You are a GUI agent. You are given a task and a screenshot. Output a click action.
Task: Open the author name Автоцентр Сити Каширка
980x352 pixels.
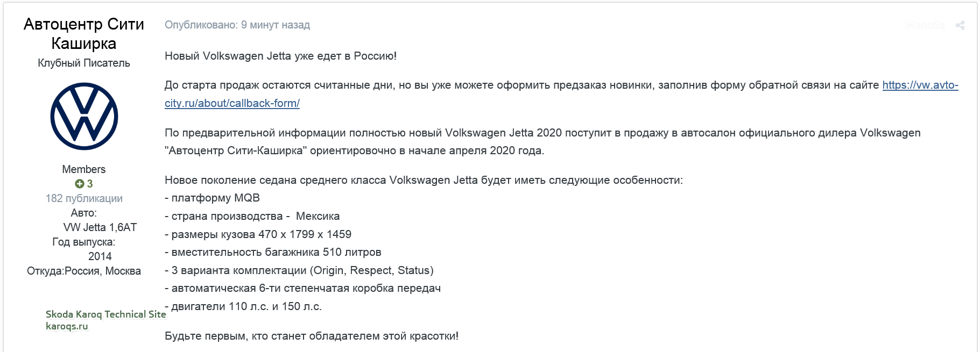point(84,33)
